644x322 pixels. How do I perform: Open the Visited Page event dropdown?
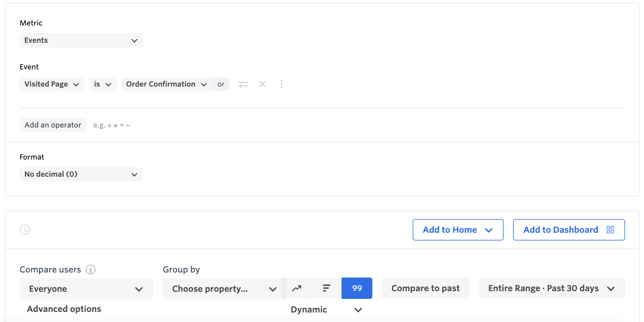(52, 84)
